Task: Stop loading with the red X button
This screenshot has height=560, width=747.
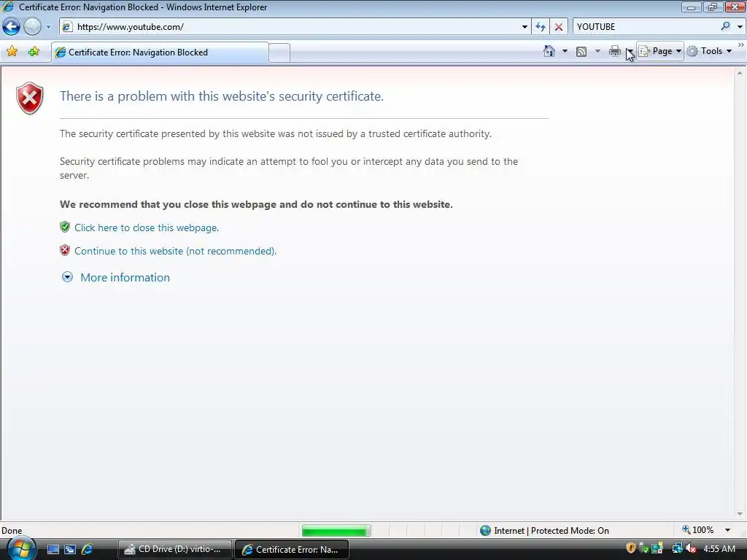Action: point(558,27)
